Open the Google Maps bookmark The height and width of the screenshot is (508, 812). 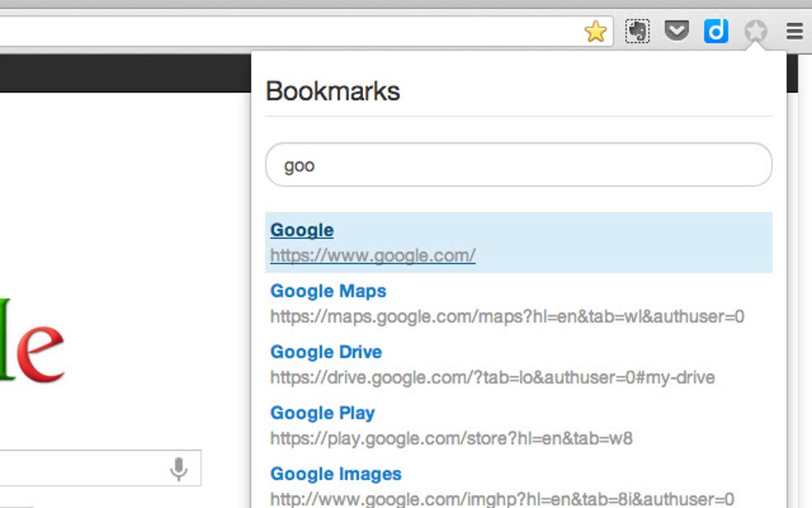point(328,291)
